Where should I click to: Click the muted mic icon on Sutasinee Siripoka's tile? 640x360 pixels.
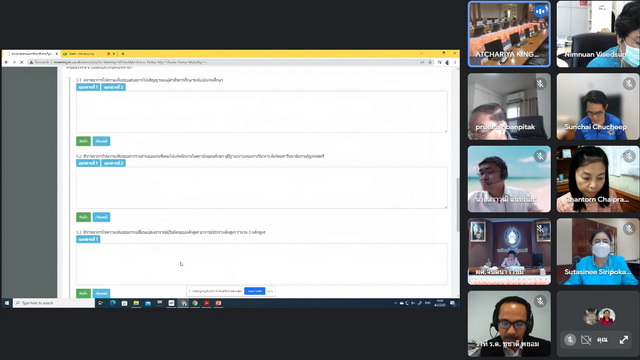point(629,229)
